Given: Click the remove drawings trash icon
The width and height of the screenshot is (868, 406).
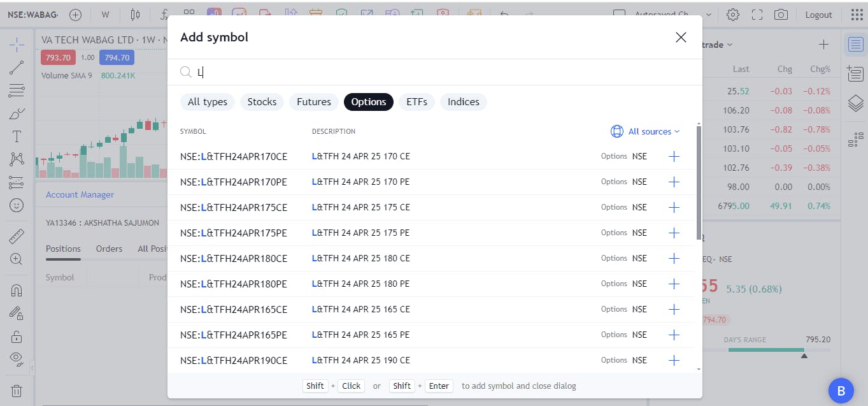Looking at the screenshot, I should [x=17, y=390].
